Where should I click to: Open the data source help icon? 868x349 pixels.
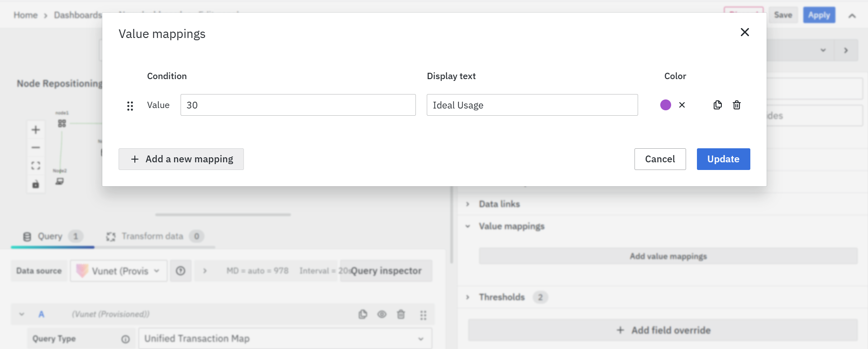pyautogui.click(x=181, y=271)
